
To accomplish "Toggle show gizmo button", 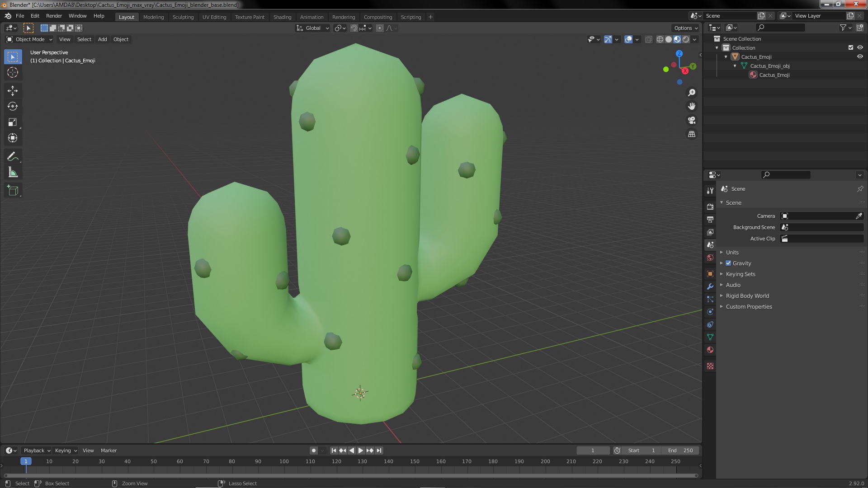I will [x=608, y=39].
